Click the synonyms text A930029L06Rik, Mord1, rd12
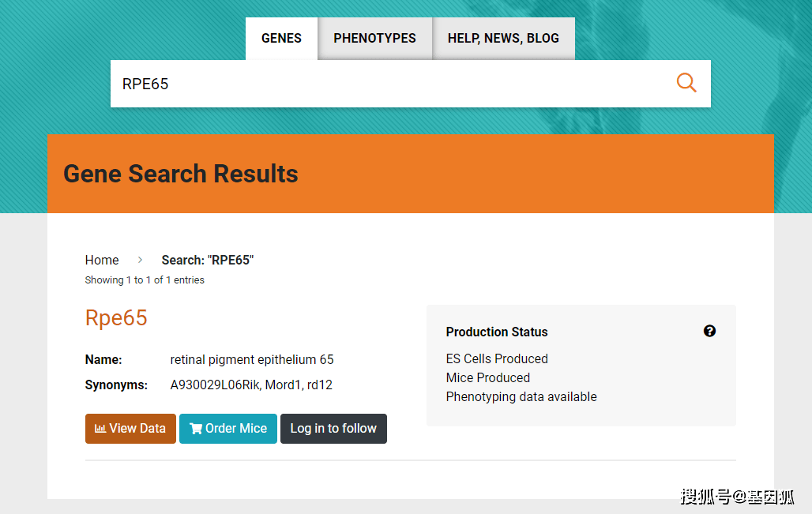812x514 pixels. tap(251, 385)
